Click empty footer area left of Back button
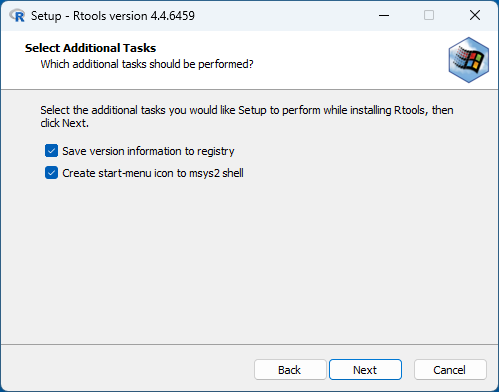 click(x=127, y=369)
